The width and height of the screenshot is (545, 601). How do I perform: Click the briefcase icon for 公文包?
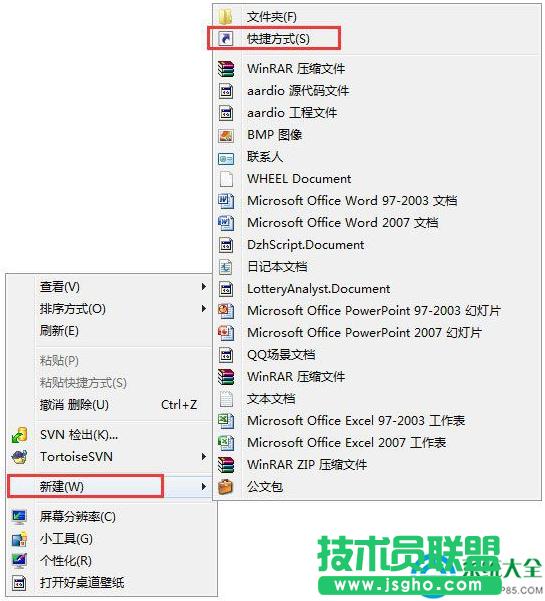[226, 487]
